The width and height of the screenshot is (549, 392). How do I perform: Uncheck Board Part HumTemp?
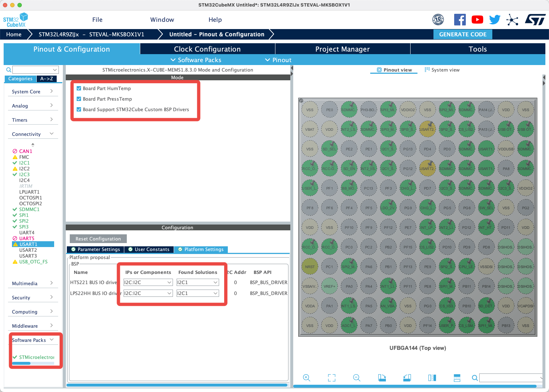coord(79,88)
